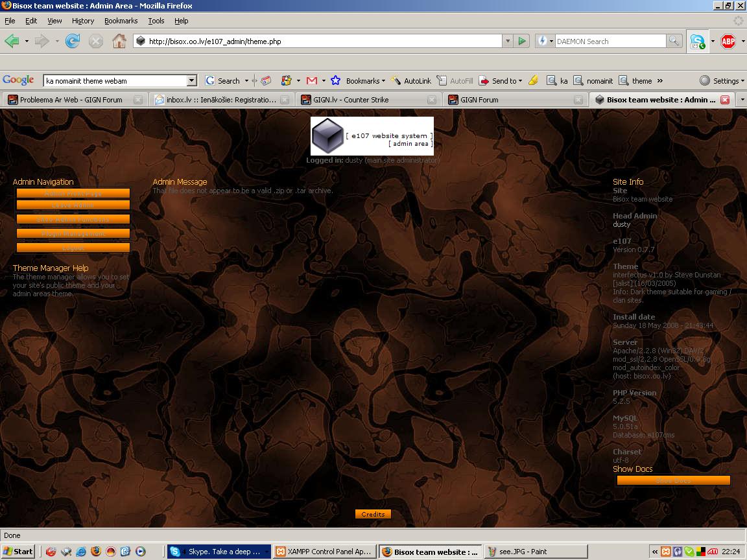The width and height of the screenshot is (747, 560).
Task: Click the green Back arrow button
Action: pyautogui.click(x=12, y=41)
